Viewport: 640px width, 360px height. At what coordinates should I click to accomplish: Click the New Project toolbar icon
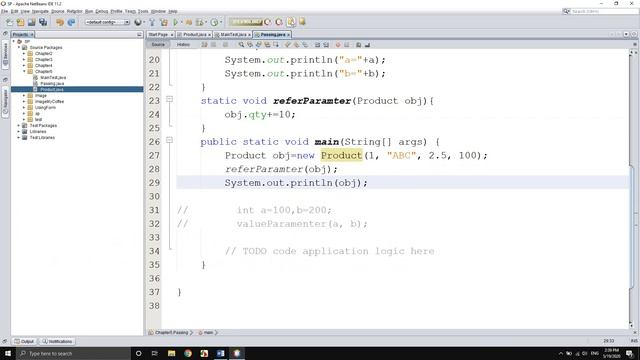20,22
